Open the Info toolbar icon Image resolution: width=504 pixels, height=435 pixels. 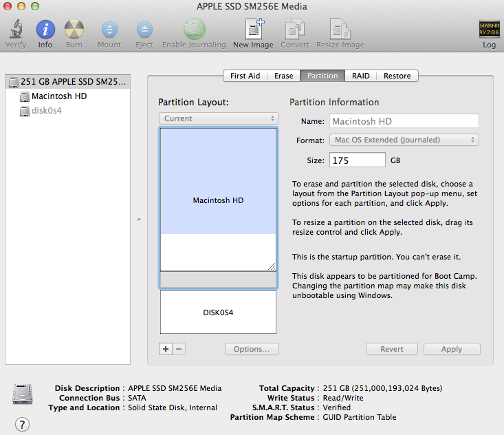click(45, 30)
